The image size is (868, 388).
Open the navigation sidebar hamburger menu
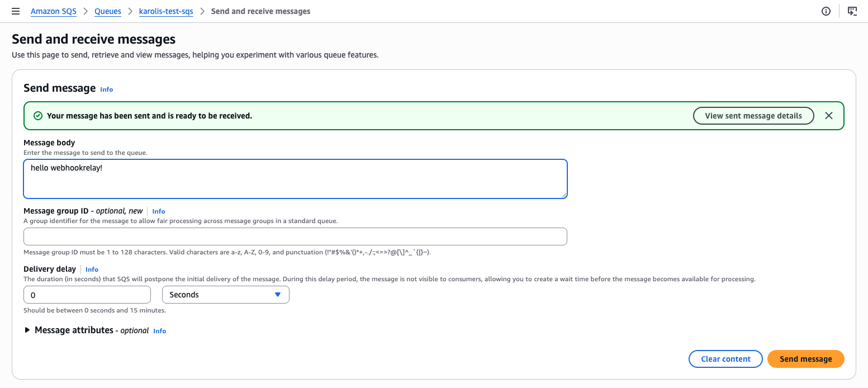[x=16, y=11]
